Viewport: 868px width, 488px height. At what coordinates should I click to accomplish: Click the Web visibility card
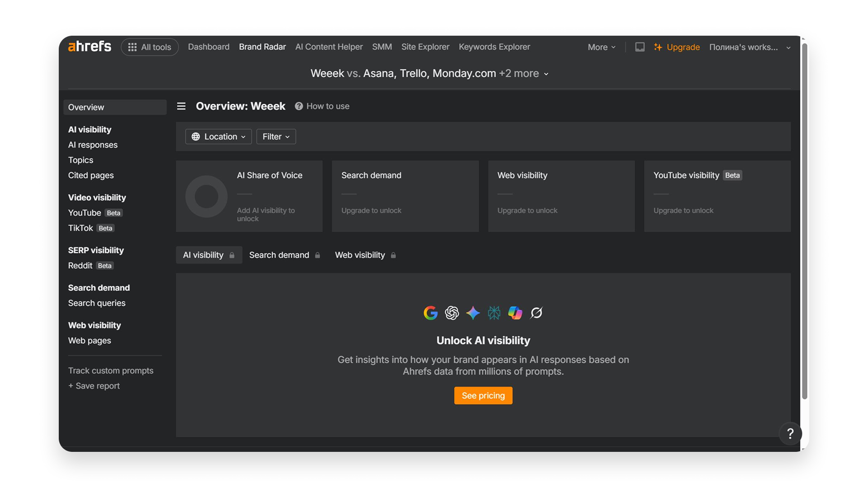[561, 197]
